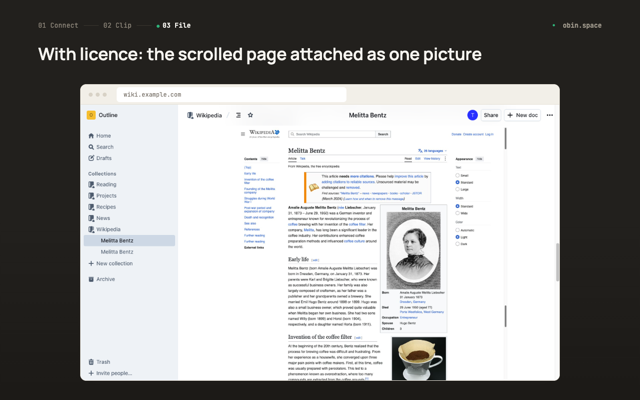640x400 pixels.
Task: Click the Donate link
Action: [x=456, y=134]
